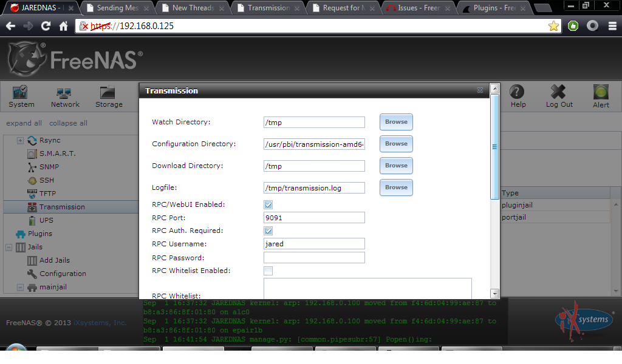The height and width of the screenshot is (364, 622).
Task: Click the Configuration Directory text field
Action: 314,144
